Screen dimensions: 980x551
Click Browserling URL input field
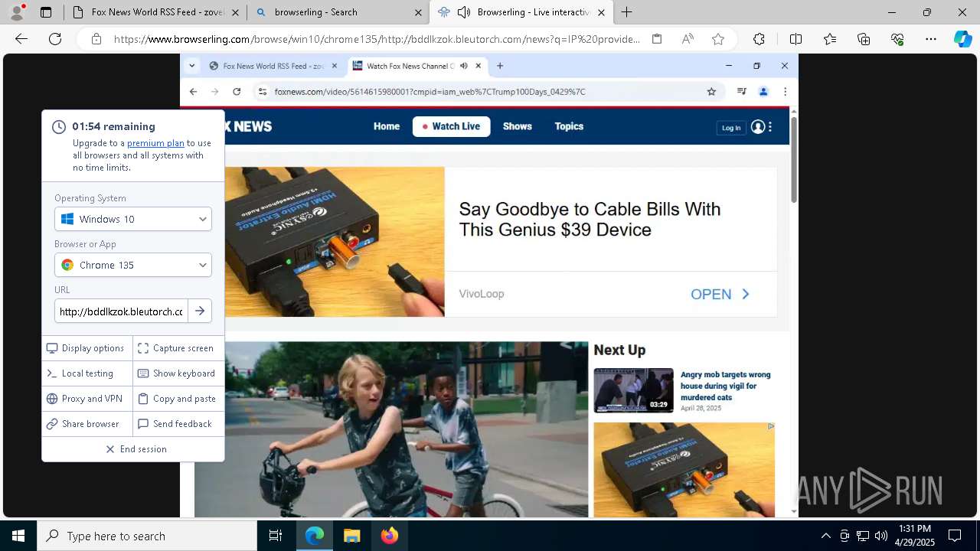click(121, 311)
